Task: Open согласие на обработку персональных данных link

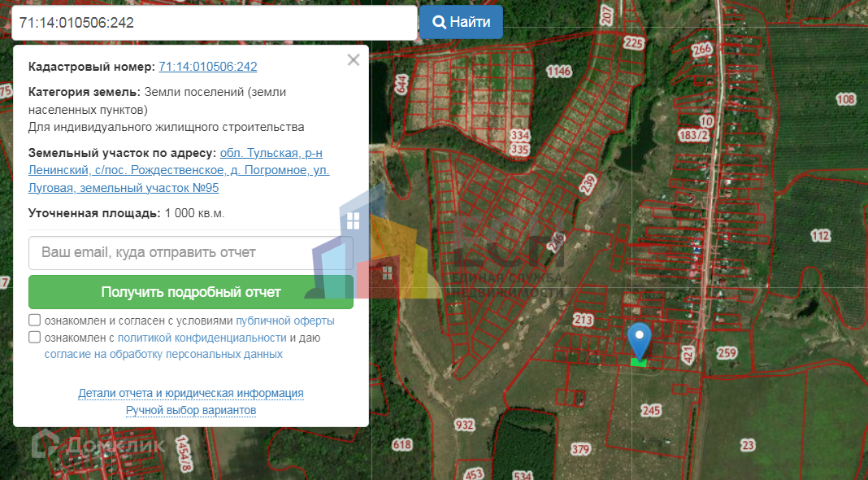Action: 163,354
